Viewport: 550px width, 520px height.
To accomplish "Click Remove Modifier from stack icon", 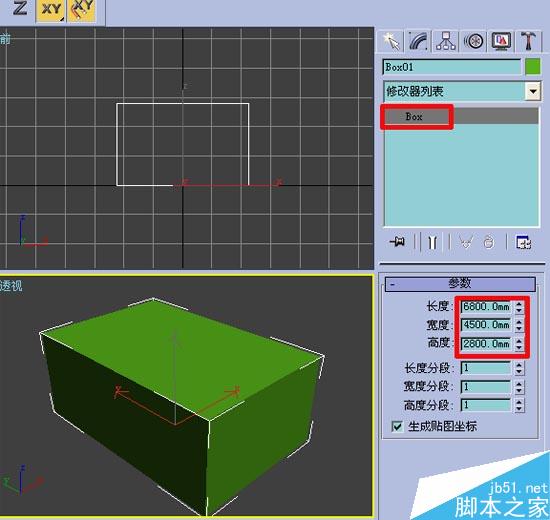I will tap(489, 242).
